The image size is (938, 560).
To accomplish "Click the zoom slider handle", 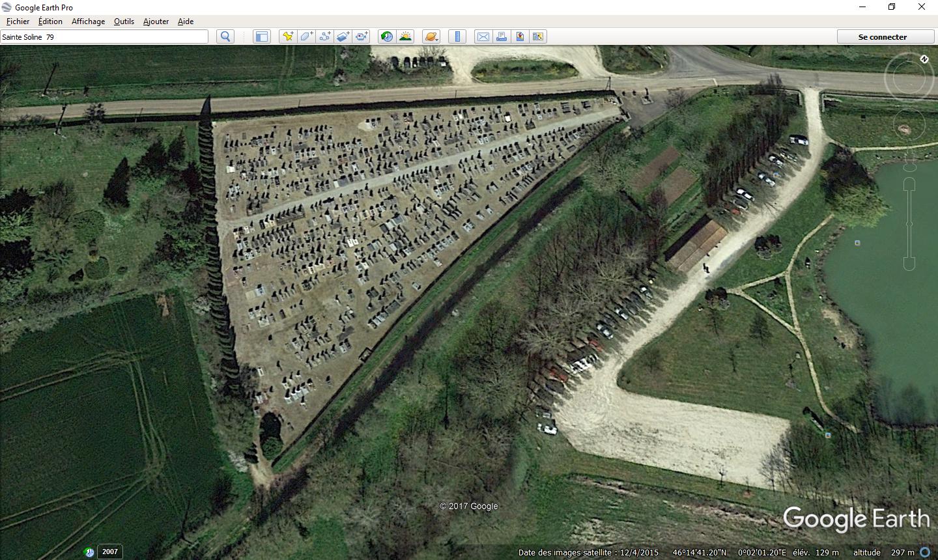I will coord(909,223).
